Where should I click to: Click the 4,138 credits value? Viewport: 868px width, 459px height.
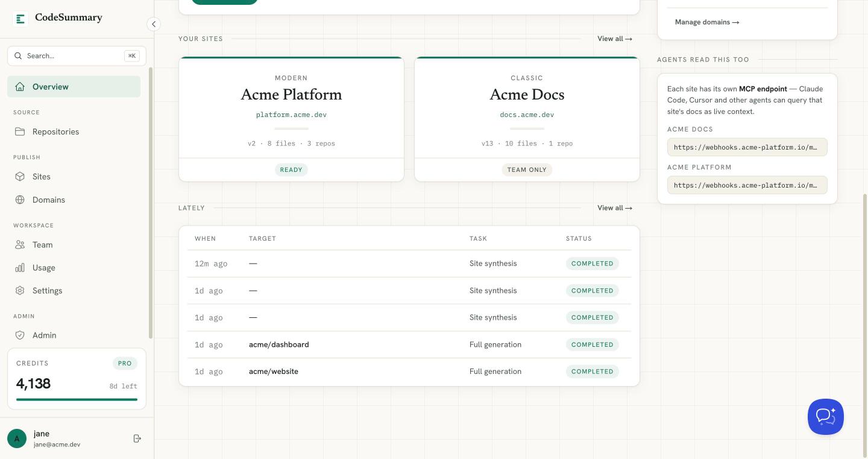click(x=33, y=384)
